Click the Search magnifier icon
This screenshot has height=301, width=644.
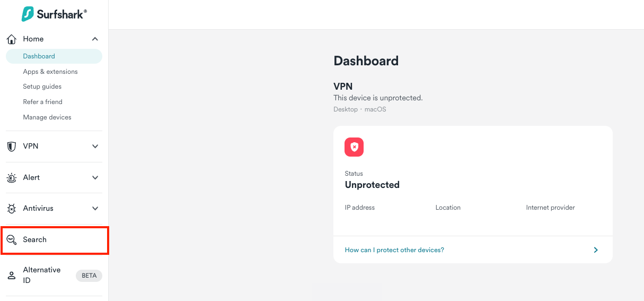pyautogui.click(x=11, y=240)
